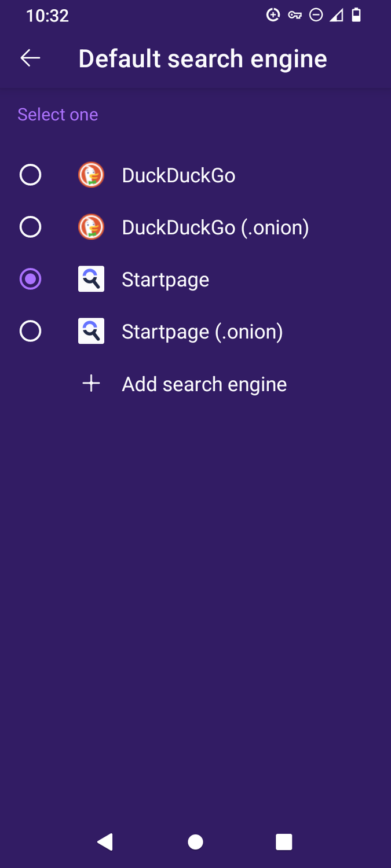The width and height of the screenshot is (391, 868).
Task: Select DuckDuckGo (.onion) radio button
Action: (x=30, y=227)
